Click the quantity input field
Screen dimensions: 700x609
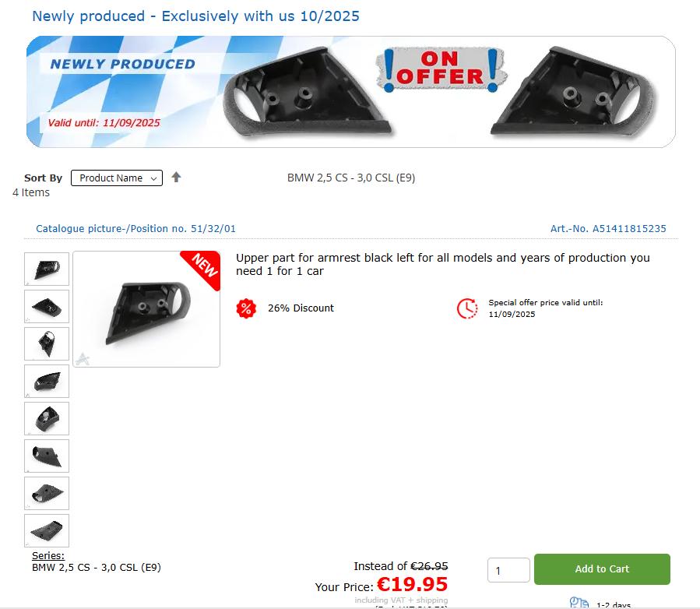click(508, 570)
